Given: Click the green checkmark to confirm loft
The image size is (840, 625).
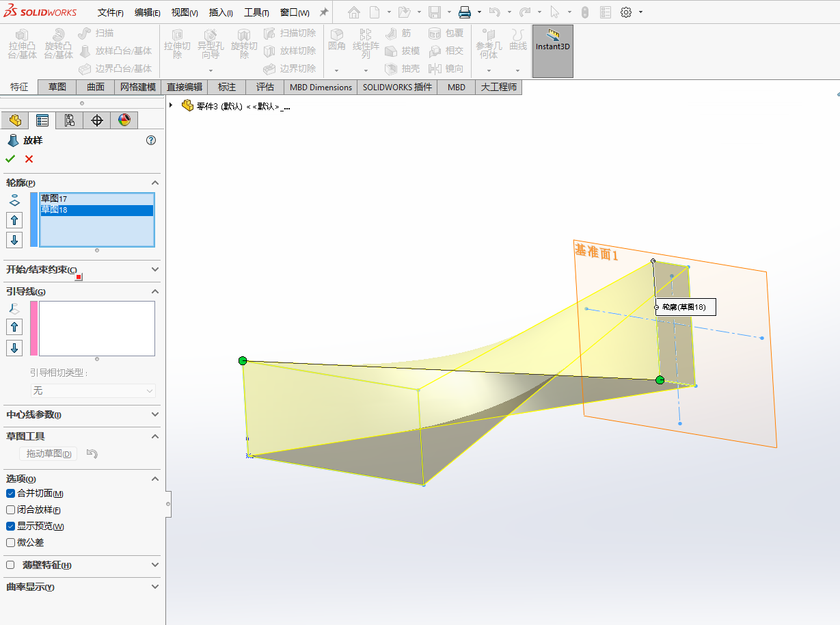Looking at the screenshot, I should (10, 159).
